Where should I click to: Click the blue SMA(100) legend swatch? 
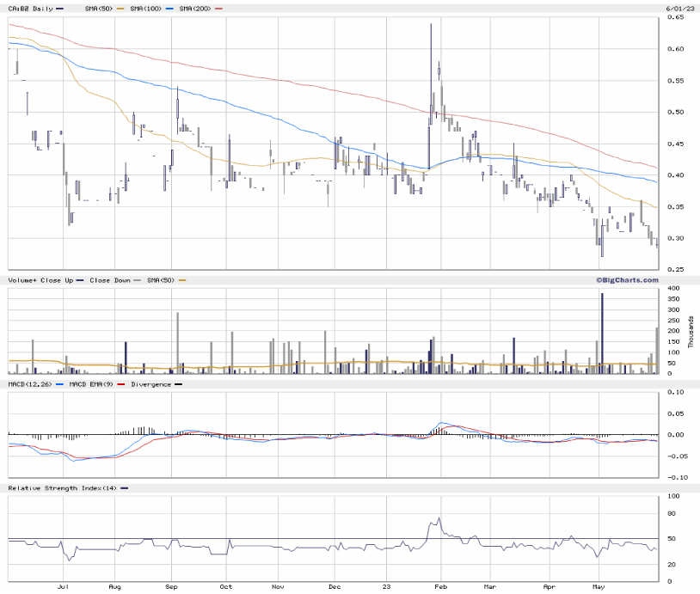pos(171,8)
